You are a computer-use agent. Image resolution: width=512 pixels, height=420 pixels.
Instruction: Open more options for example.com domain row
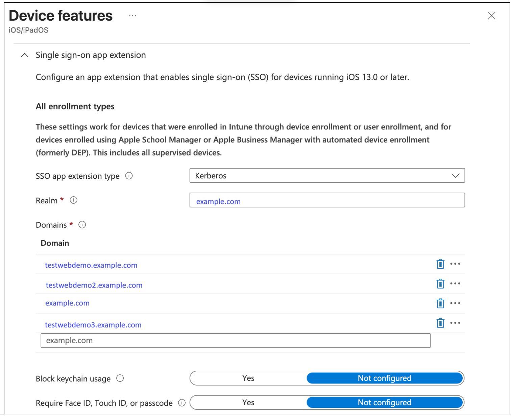456,303
